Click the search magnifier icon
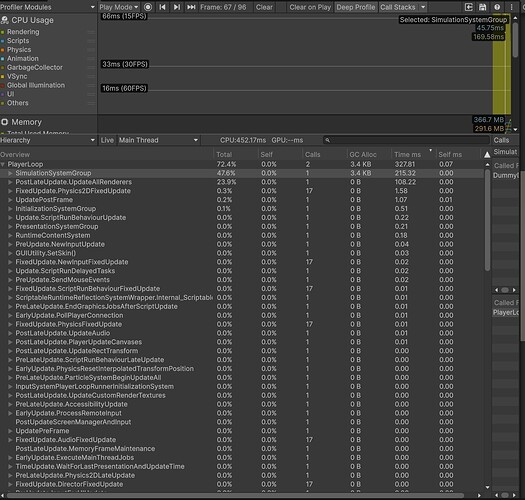The height and width of the screenshot is (500, 525). (328, 140)
